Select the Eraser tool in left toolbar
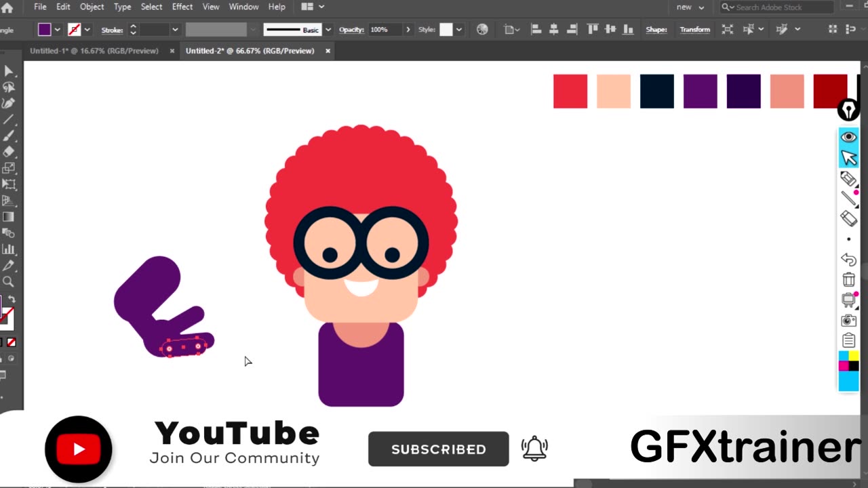The width and height of the screenshot is (868, 488). [8, 152]
